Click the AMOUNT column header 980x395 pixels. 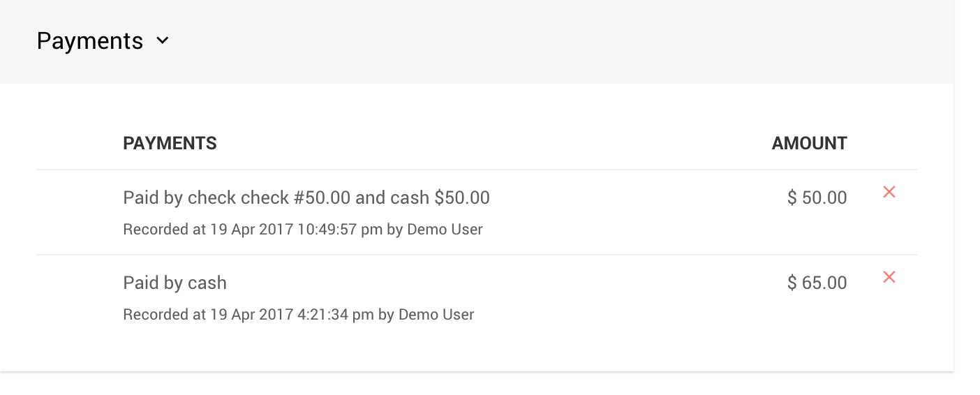[809, 144]
